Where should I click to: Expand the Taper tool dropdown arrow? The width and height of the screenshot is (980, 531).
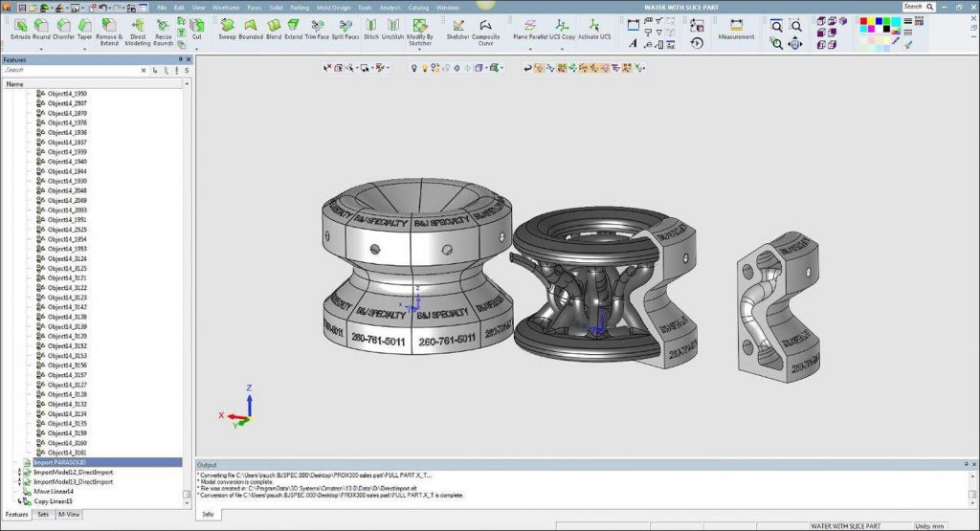84,49
